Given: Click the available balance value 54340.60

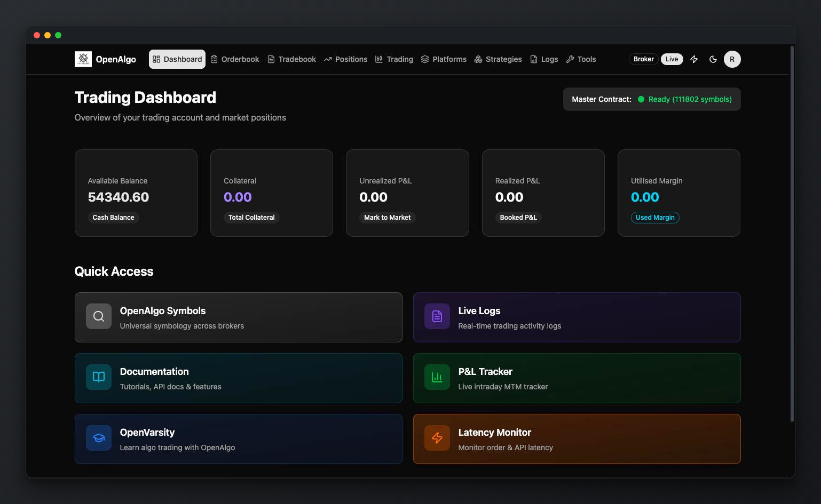Looking at the screenshot, I should pos(119,197).
